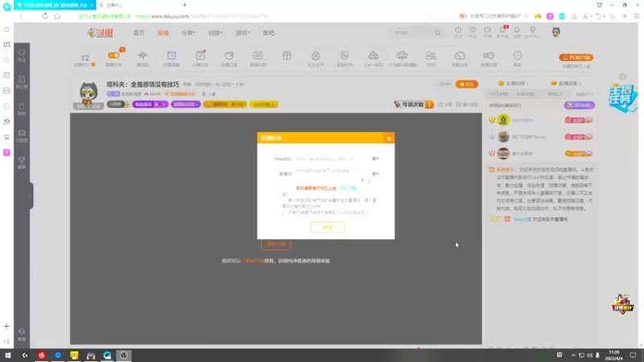Click the Douyu logo
The image size is (644, 362).
[100, 33]
